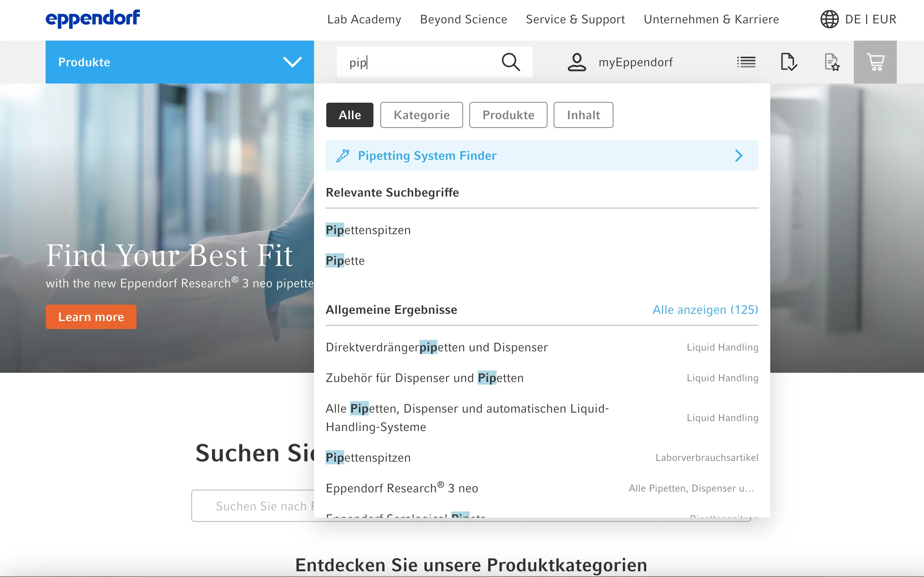Open the document checkmark icon
924x577 pixels.
point(789,62)
